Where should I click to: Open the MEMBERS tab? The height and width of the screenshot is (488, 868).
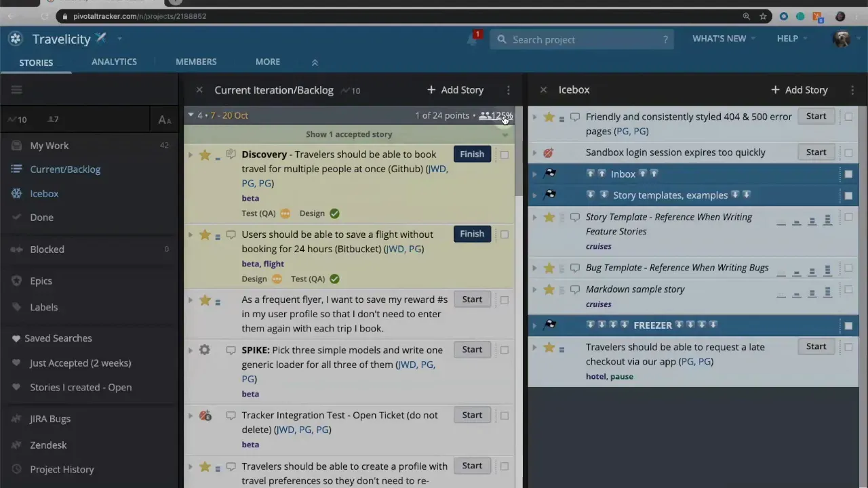tap(196, 62)
